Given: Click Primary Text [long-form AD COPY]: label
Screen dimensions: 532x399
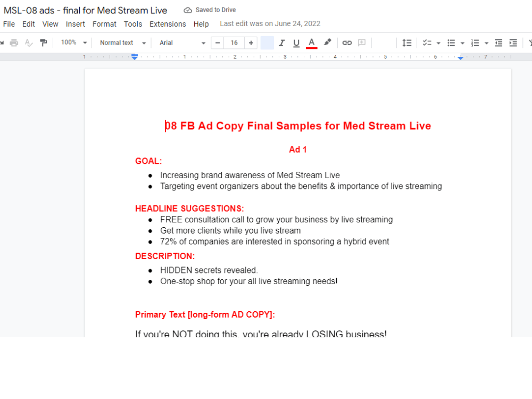Looking at the screenshot, I should coord(205,314).
